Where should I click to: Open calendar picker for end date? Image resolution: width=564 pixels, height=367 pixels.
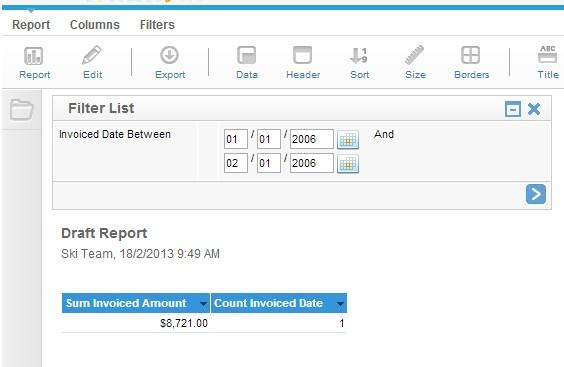348,164
